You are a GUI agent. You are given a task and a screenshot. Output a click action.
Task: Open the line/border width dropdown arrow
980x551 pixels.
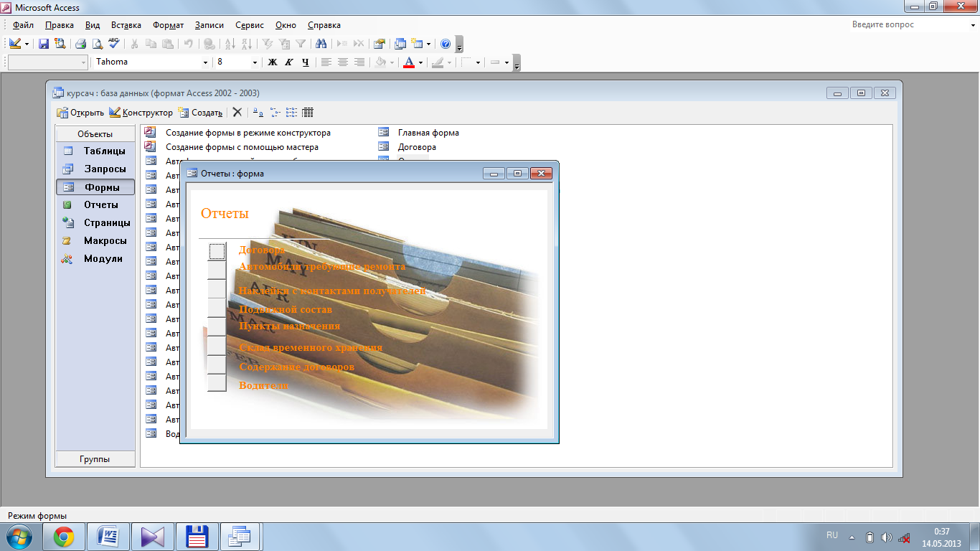point(478,62)
